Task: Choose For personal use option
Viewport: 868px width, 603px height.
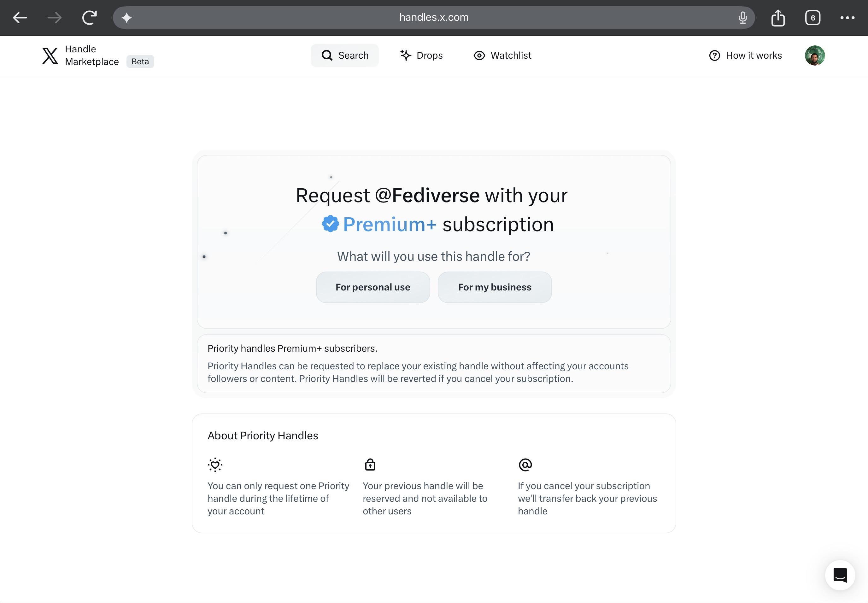Action: [372, 287]
